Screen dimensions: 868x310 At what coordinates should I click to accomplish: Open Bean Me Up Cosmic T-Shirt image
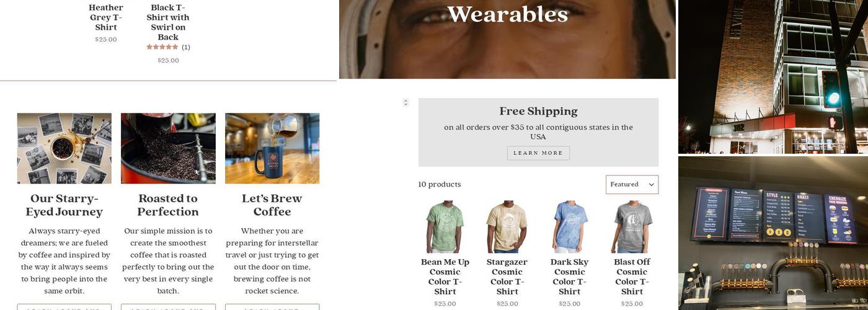445,226
